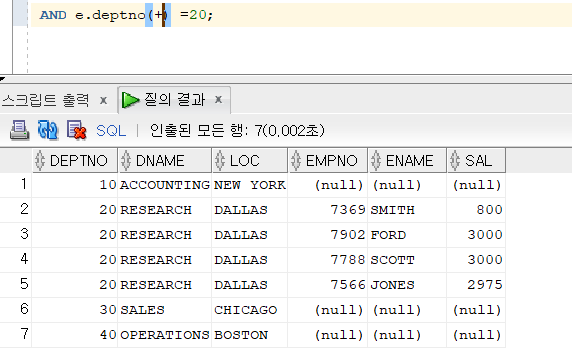Select the CHICAGO cell
The image size is (572, 364).
point(250,310)
